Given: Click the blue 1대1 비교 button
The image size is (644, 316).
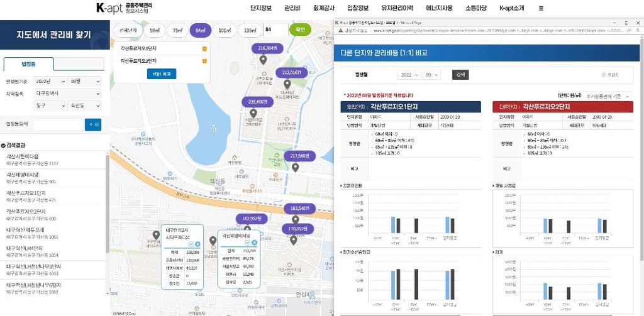Looking at the screenshot, I should coord(161,74).
